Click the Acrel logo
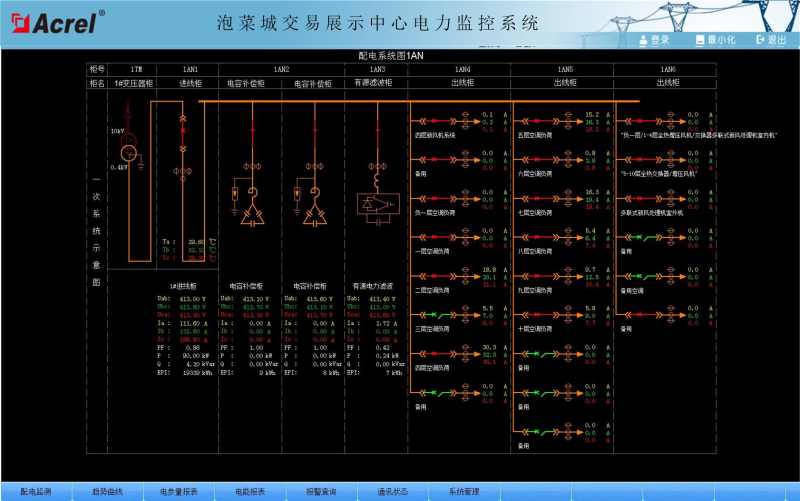Viewport: 800px width, 501px height. [x=58, y=22]
